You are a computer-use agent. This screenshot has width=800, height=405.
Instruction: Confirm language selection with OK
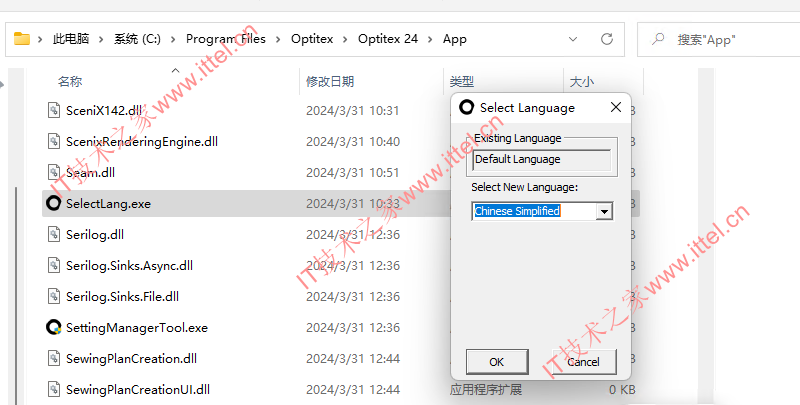[x=497, y=362]
